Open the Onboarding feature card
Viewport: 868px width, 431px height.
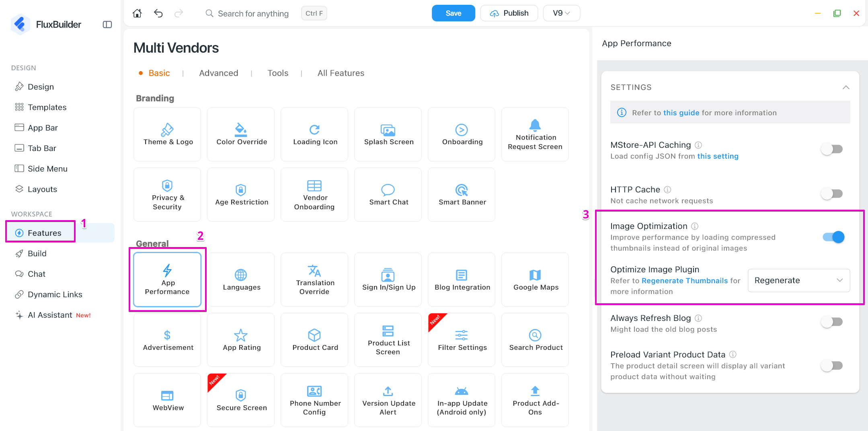coord(462,134)
